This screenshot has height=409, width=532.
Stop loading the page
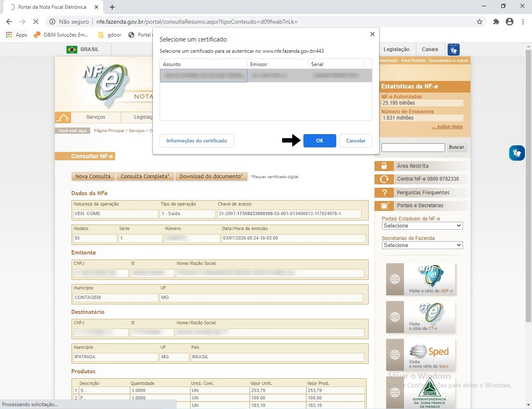click(x=36, y=22)
